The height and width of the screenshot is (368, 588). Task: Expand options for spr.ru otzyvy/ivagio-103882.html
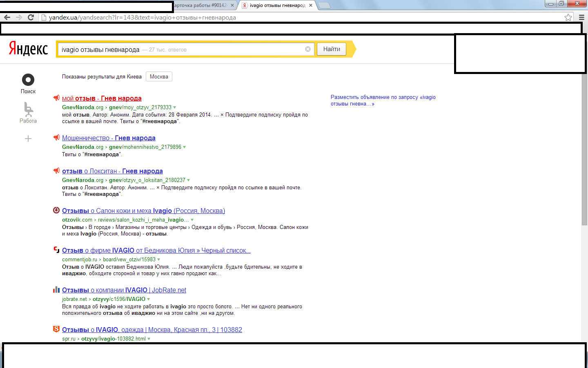(x=149, y=339)
